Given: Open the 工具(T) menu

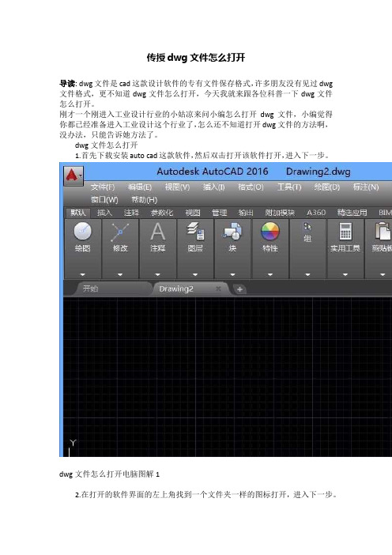Looking at the screenshot, I should pos(289,187).
